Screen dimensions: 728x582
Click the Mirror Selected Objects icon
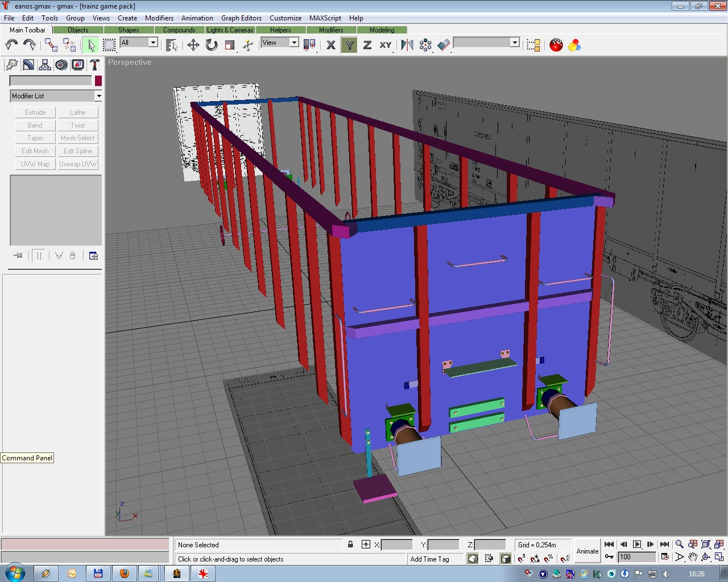click(x=407, y=45)
